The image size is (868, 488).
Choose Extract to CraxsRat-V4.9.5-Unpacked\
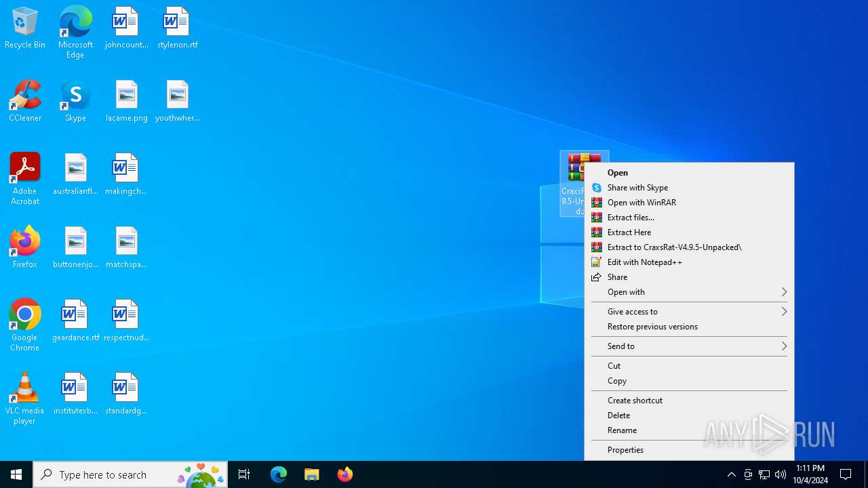coord(689,247)
